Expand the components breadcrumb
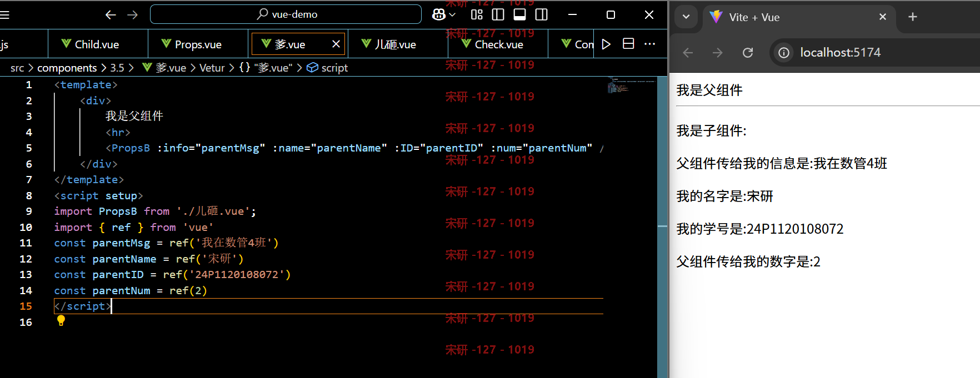 tap(67, 68)
